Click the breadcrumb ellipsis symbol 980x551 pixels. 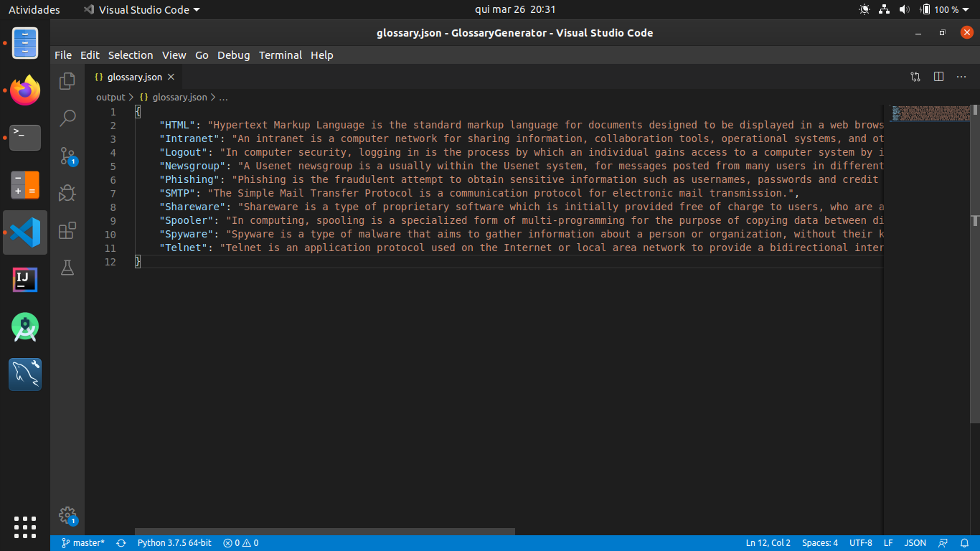click(x=224, y=97)
